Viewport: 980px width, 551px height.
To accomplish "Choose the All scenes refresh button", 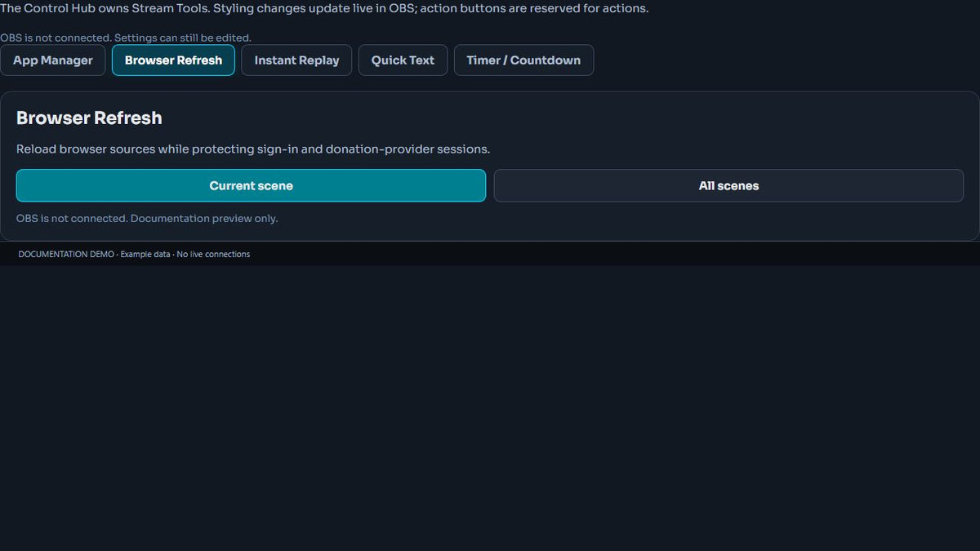I will click(728, 185).
